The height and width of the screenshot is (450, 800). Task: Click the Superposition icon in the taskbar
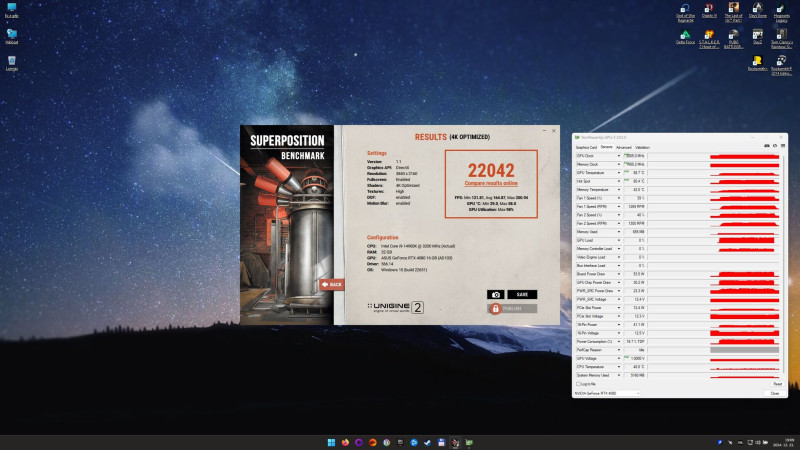coord(455,442)
